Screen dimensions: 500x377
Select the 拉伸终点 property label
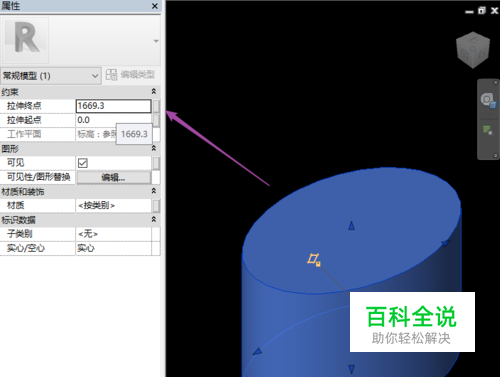[24, 106]
